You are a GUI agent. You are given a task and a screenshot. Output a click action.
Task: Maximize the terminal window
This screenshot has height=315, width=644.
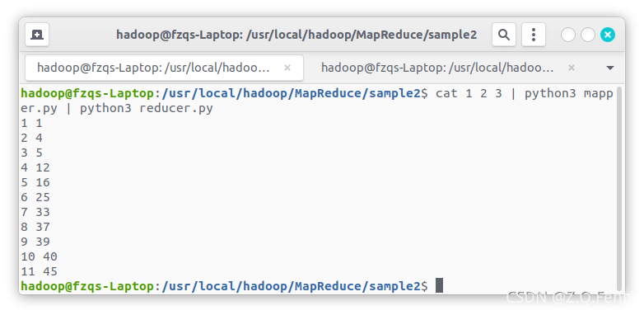[x=588, y=35]
